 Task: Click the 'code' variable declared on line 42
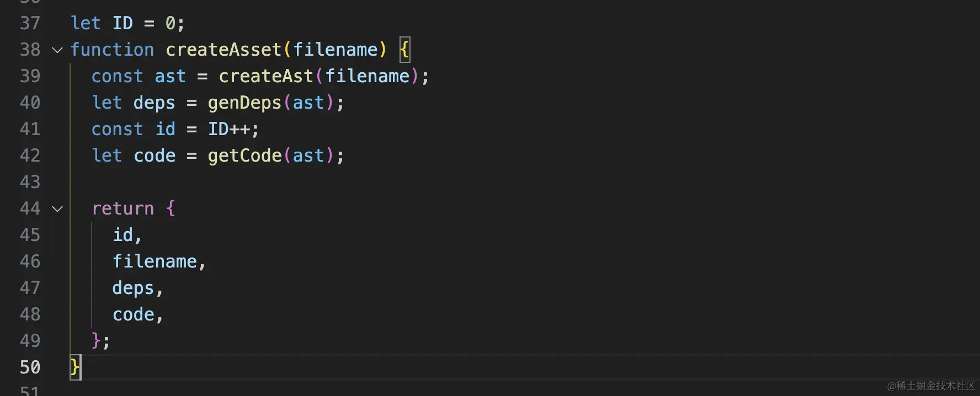point(155,156)
